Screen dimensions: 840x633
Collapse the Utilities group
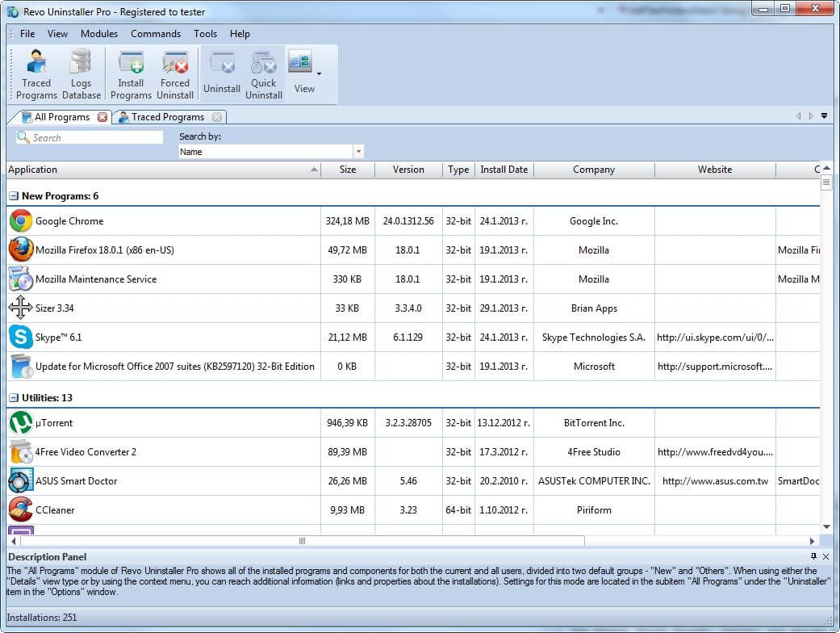(x=14, y=398)
